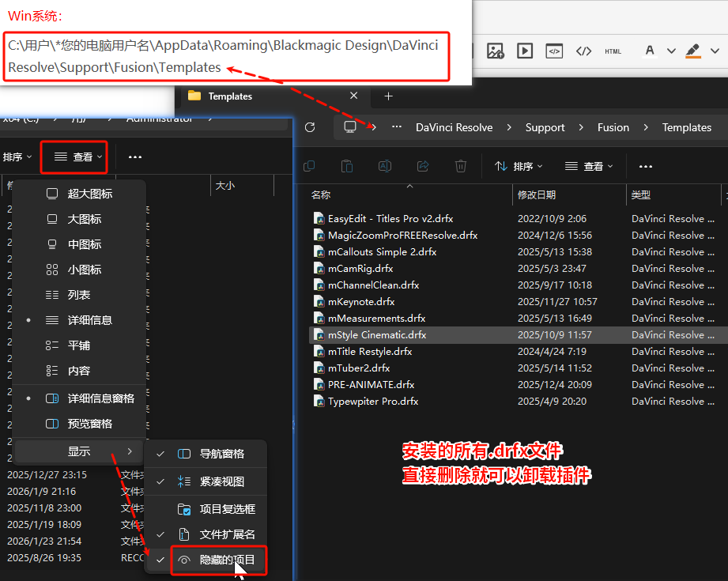Choose 超大图标 view option
Viewport: 728px width, 581px height.
click(79, 194)
